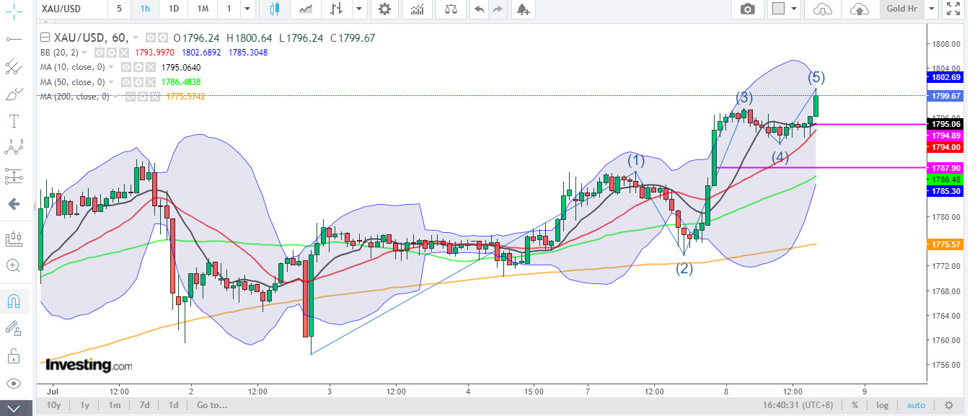The height and width of the screenshot is (416, 980).
Task: Click the save chart cloud upload icon
Action: point(859,9)
